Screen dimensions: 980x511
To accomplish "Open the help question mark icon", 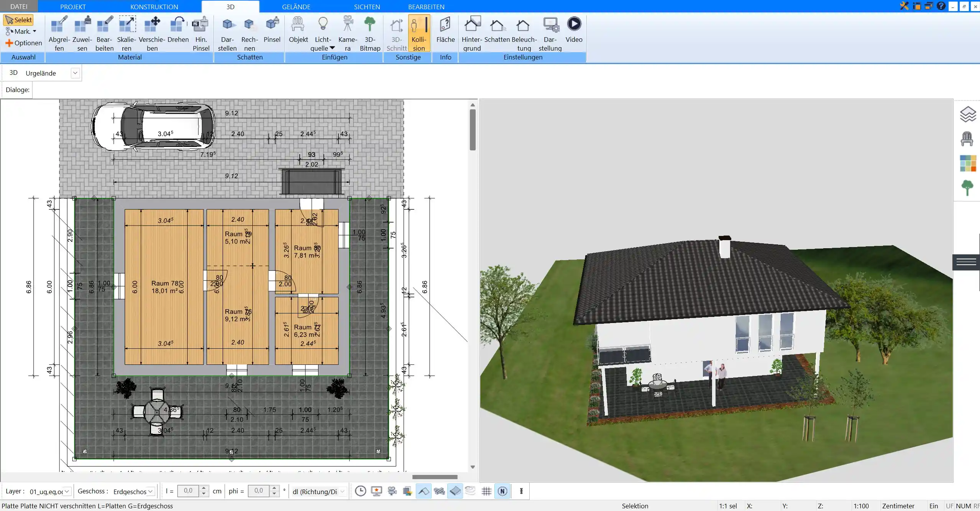I will click(941, 6).
